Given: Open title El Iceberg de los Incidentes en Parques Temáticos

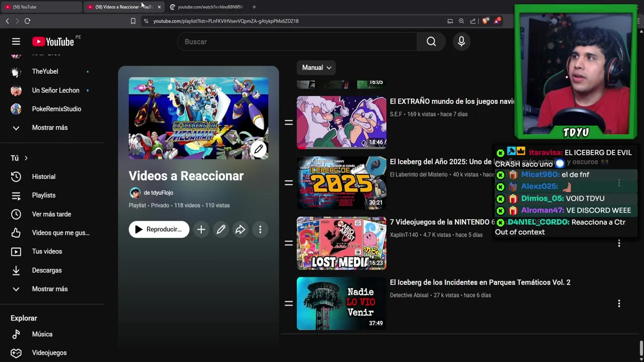Looking at the screenshot, I should pyautogui.click(x=480, y=283).
